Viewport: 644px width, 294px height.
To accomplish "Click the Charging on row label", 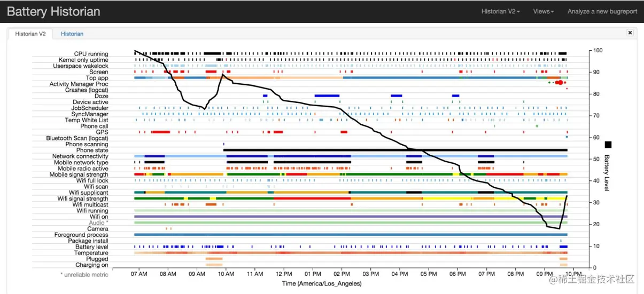I will click(x=92, y=265).
